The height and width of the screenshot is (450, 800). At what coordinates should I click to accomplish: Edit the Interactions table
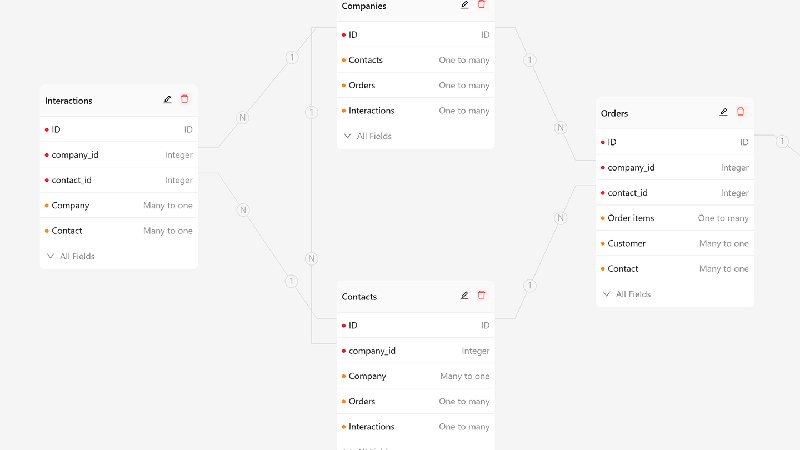pos(167,99)
